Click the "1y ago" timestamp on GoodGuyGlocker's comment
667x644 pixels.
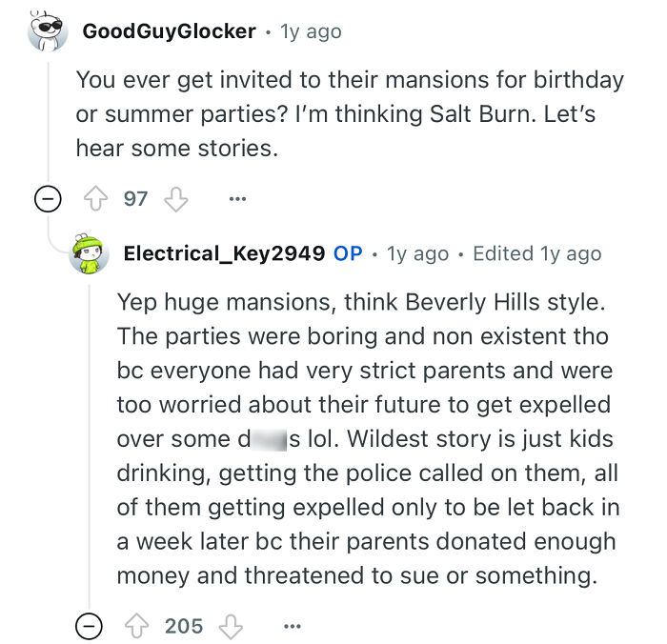pos(311,31)
